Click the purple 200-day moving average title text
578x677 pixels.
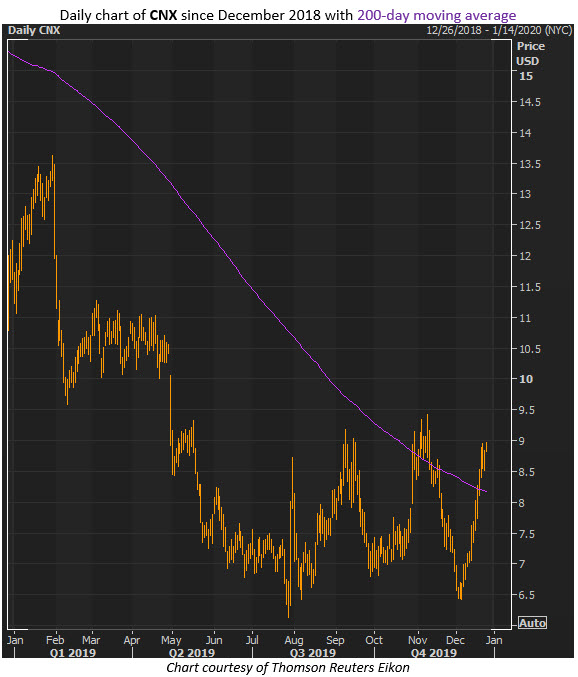coord(436,15)
